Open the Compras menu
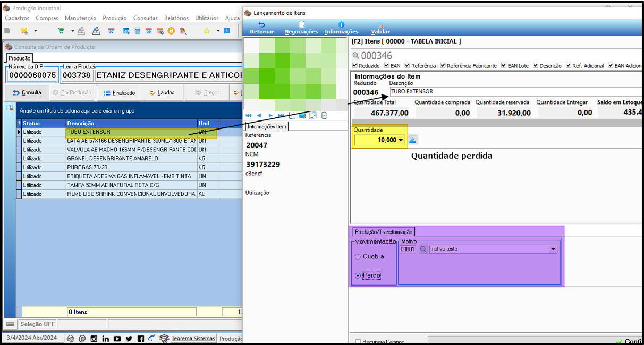The image size is (644, 345). pyautogui.click(x=47, y=18)
